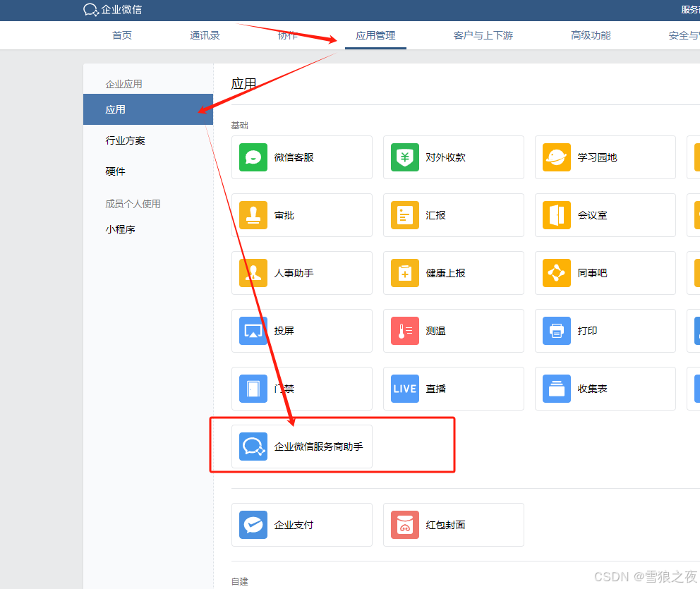Open the 红包封面 red envelope icon
700x589 pixels.
click(405, 525)
